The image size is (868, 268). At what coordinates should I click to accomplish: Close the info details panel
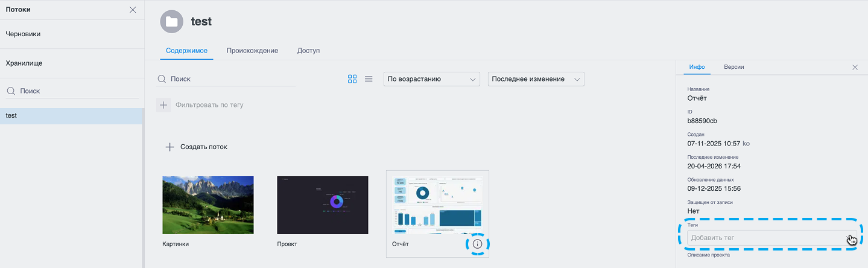(x=855, y=67)
